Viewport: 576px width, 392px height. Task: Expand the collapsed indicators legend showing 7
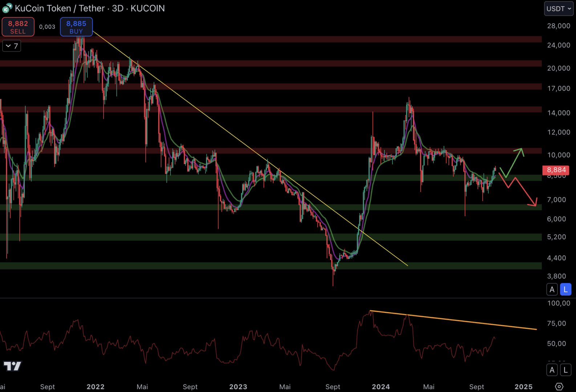tap(12, 46)
